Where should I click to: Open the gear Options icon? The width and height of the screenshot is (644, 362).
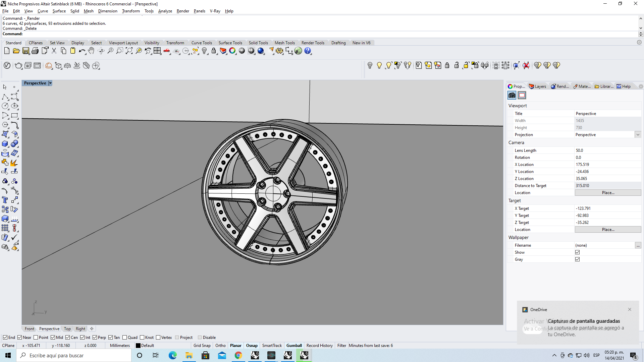pyautogui.click(x=279, y=51)
